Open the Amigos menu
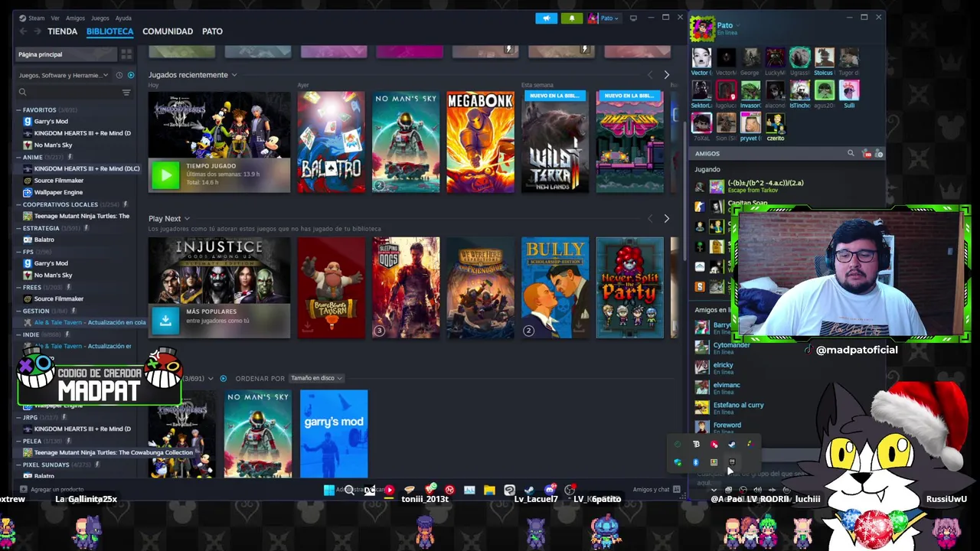This screenshot has height=551, width=980. (75, 18)
